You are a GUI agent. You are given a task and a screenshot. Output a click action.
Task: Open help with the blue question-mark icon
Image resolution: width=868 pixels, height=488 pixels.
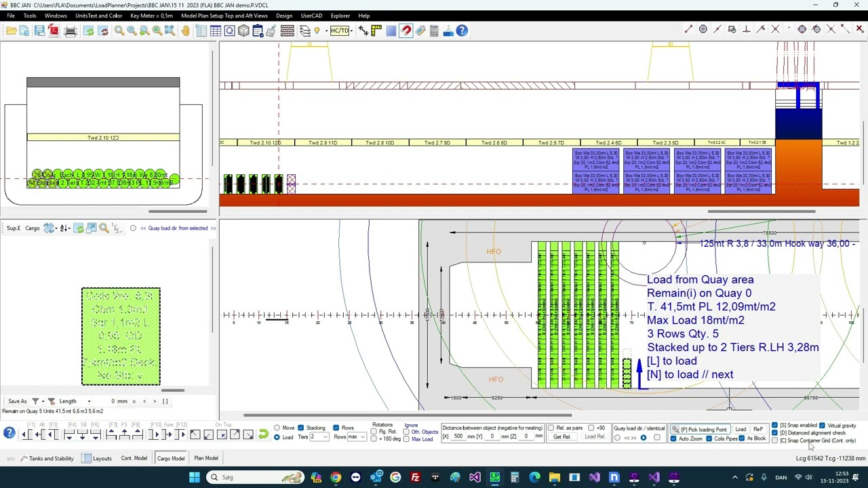[462, 30]
